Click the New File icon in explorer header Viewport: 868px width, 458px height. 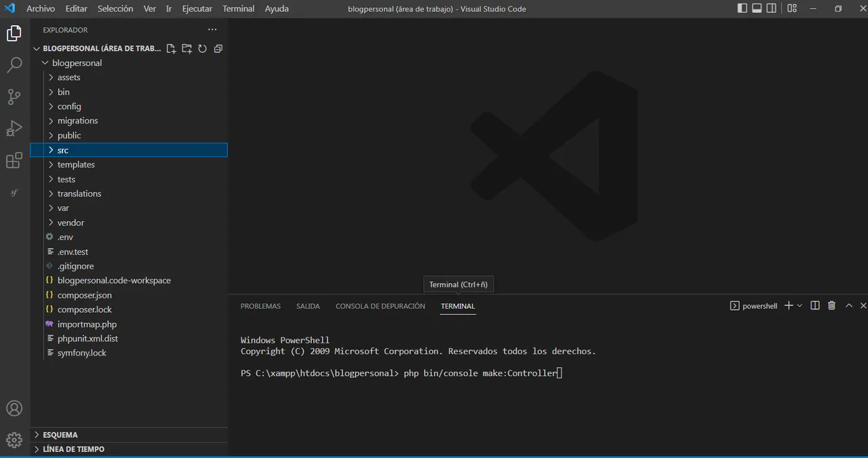(171, 49)
